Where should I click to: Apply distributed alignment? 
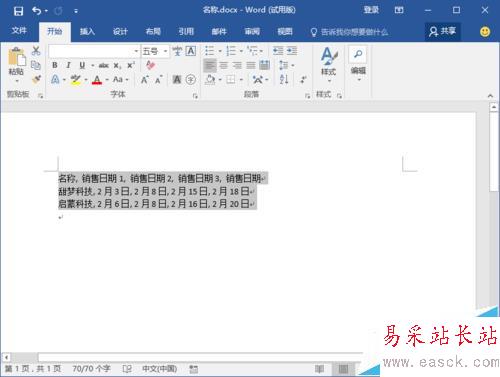click(265, 65)
